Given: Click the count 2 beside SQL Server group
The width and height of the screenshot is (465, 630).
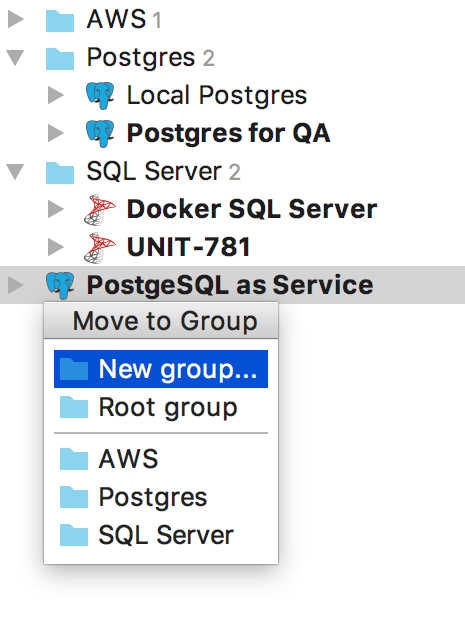Looking at the screenshot, I should click(x=234, y=173).
